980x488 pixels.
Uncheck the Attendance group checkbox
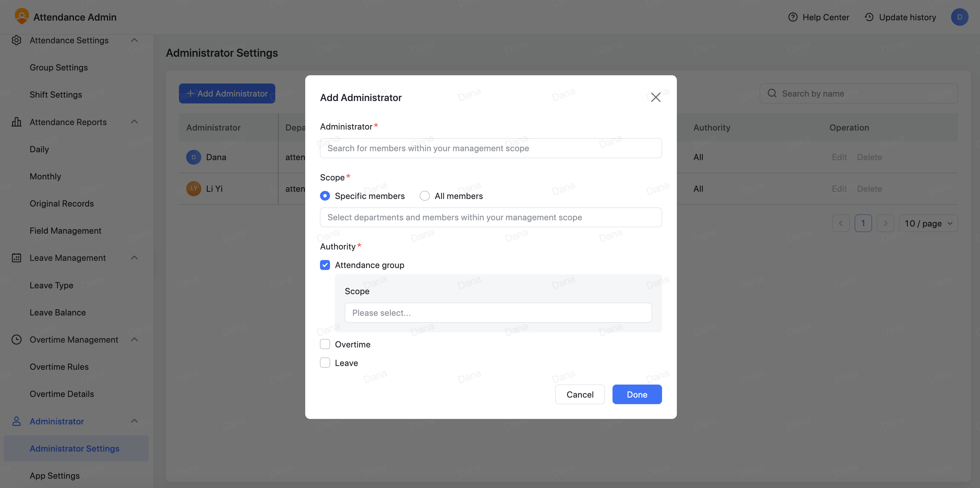click(325, 265)
